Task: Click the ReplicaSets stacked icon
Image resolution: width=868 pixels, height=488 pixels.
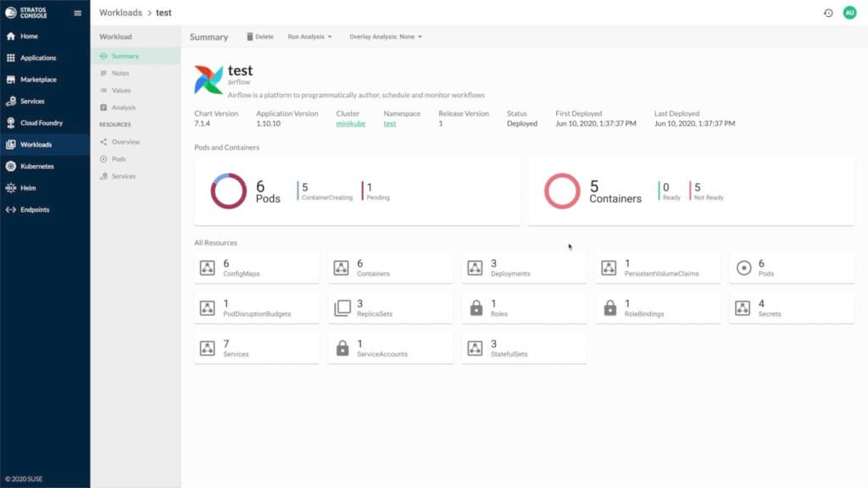Action: 342,308
